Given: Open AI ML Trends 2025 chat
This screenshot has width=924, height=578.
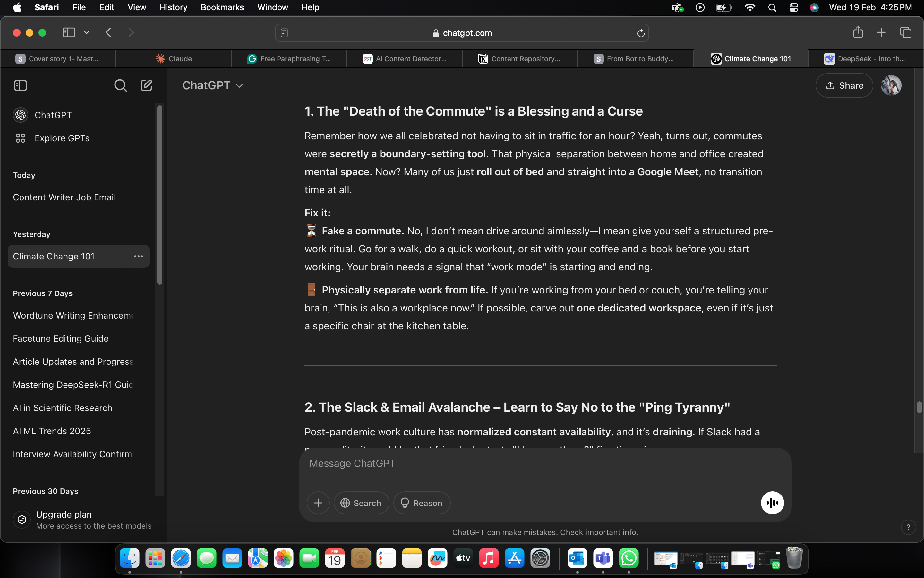Looking at the screenshot, I should click(78, 431).
